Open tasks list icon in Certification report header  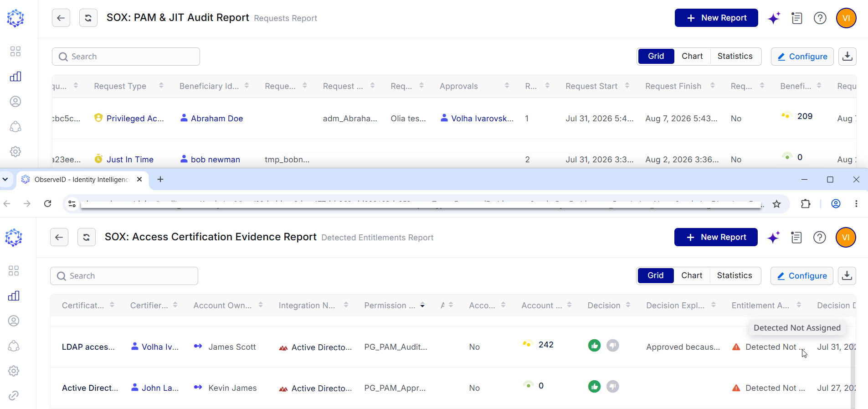click(x=796, y=237)
